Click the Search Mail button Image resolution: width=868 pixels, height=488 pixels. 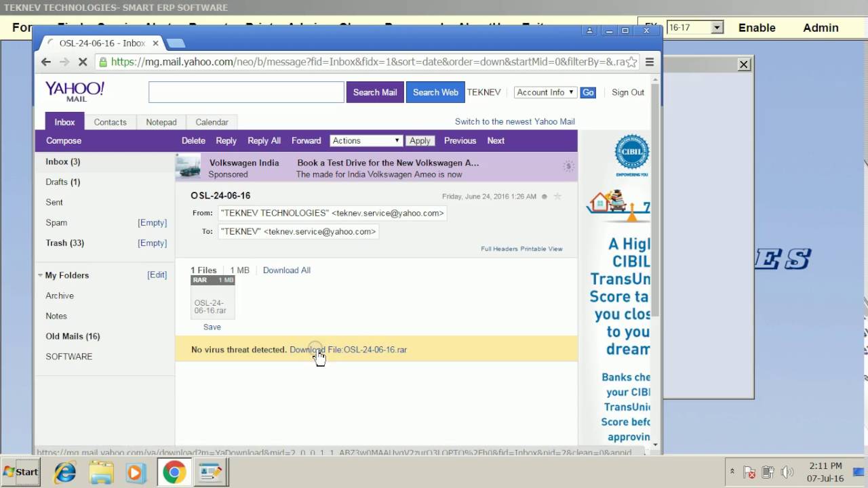click(x=375, y=92)
